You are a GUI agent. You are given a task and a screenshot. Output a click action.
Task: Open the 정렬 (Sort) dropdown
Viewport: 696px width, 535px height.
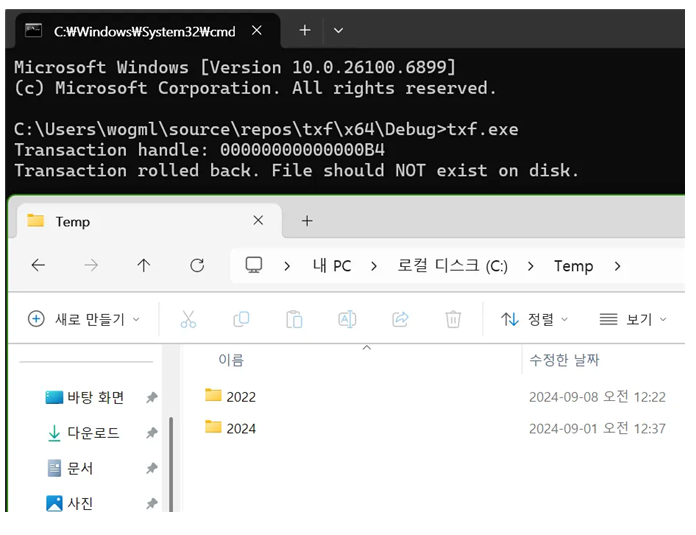(535, 319)
